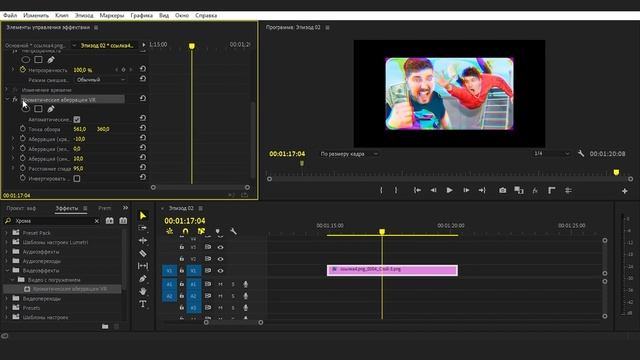Mute audio track A1
This screenshot has width=640, height=360.
pyautogui.click(x=220, y=284)
